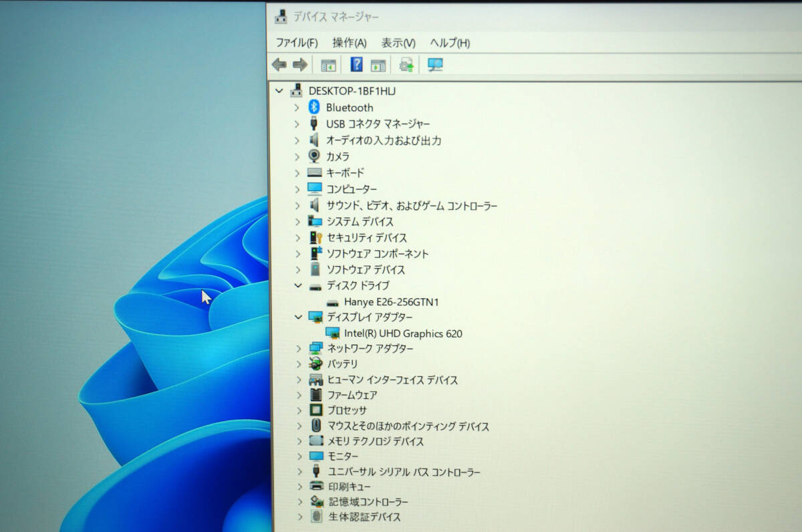Image resolution: width=802 pixels, height=532 pixels.
Task: Select the USB コネクタ マネージャー plug icon
Action: click(x=314, y=124)
